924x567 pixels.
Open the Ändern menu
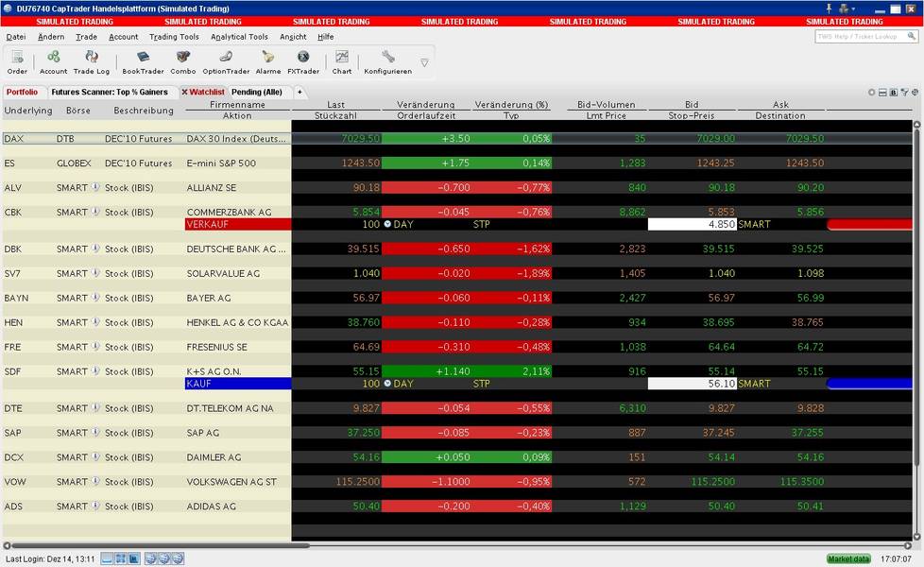click(x=51, y=37)
